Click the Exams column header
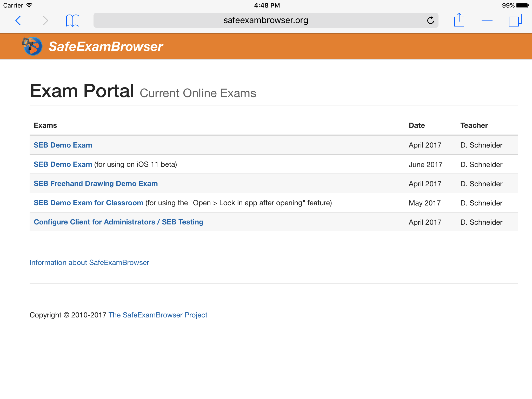Viewport: 532px width, 399px height. coord(45,125)
